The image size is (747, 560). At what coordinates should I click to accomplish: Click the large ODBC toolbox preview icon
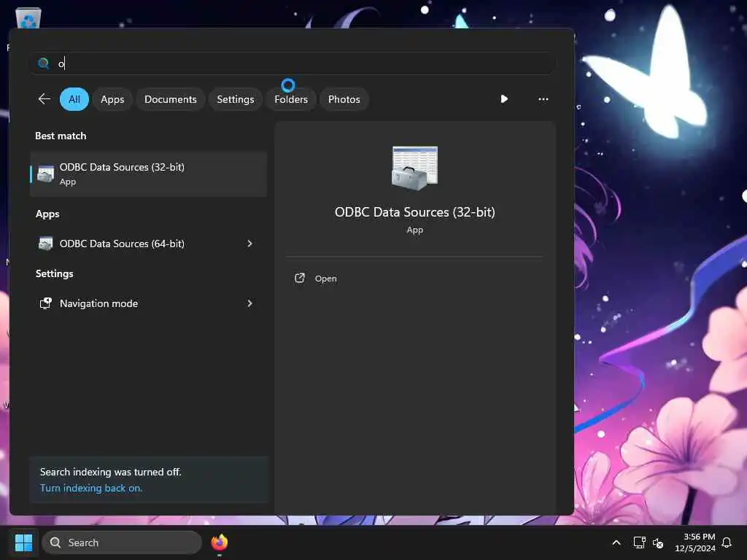coord(414,168)
